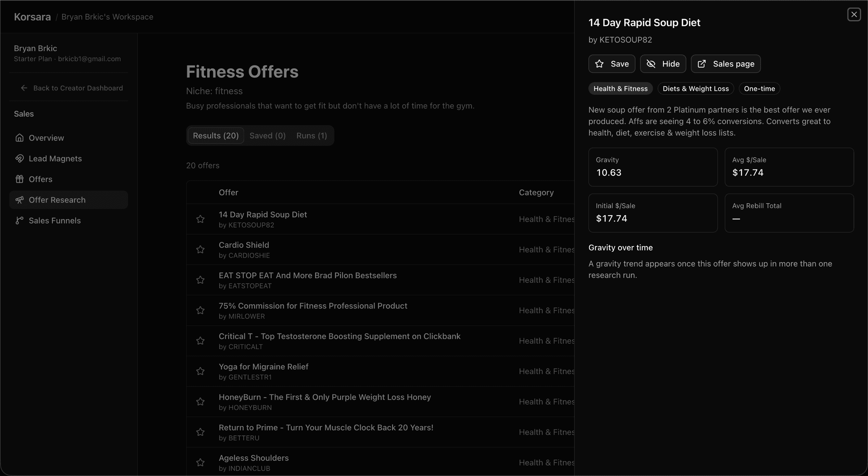Click the Offers gift icon
868x476 pixels.
20,179
